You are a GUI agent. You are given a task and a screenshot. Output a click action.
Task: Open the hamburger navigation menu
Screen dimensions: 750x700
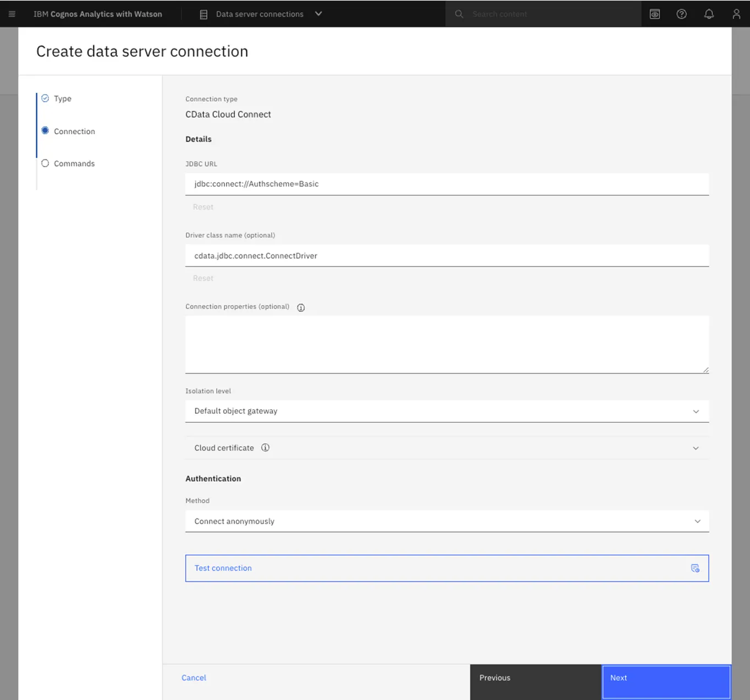click(x=12, y=14)
